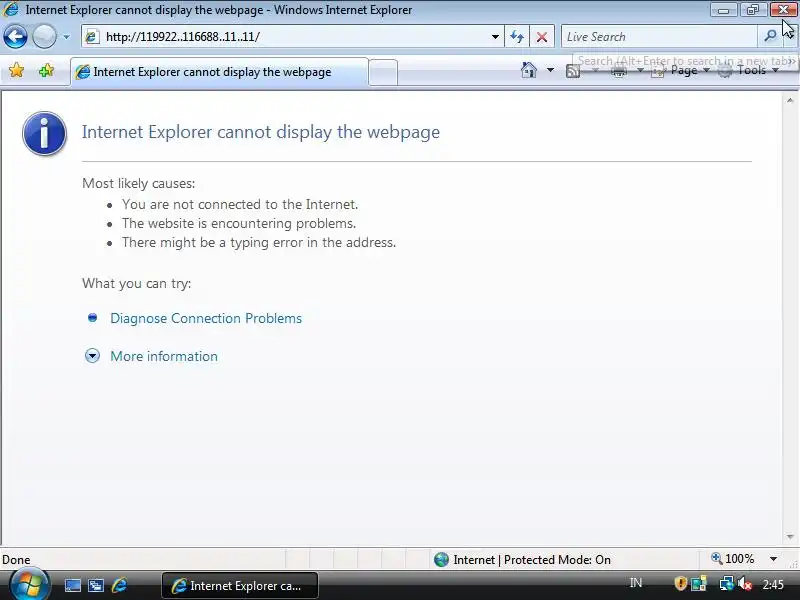Screen dimensions: 800x600
Task: Open the zoom level dropdown arrow
Action: tap(773, 559)
